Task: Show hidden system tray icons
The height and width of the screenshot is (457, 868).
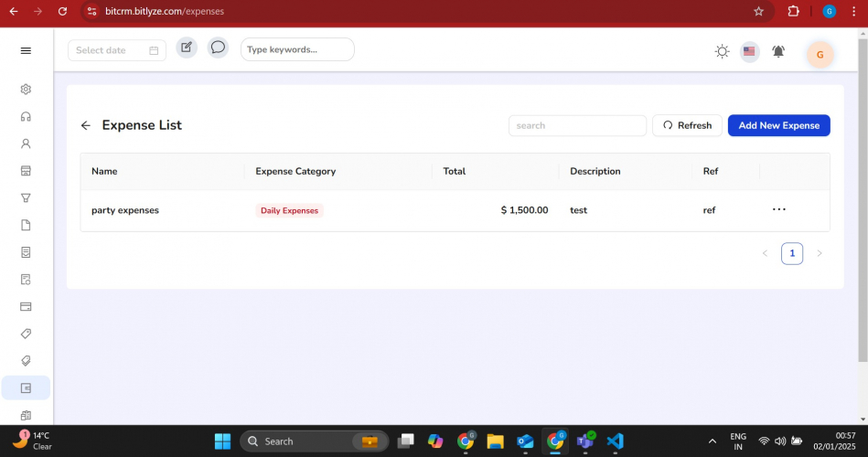Action: coord(712,441)
